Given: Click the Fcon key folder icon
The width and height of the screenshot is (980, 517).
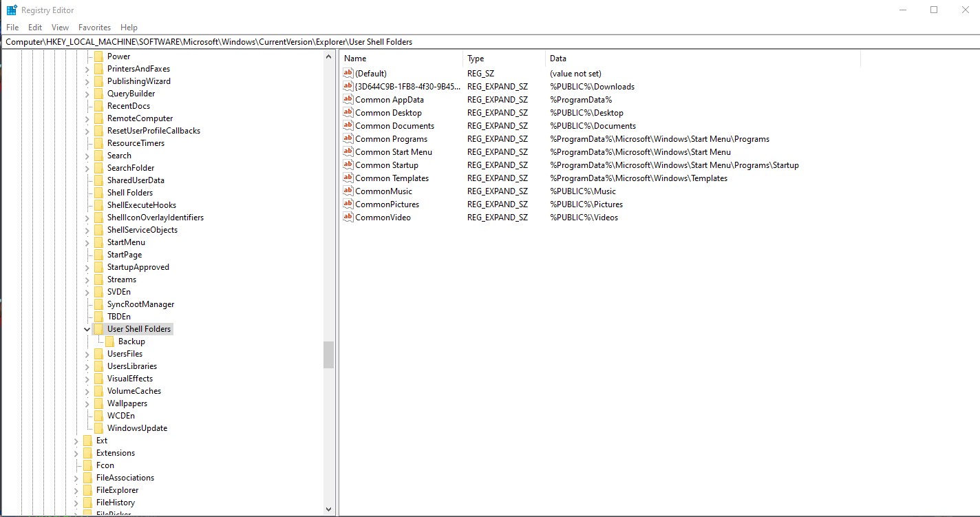Looking at the screenshot, I should (87, 465).
